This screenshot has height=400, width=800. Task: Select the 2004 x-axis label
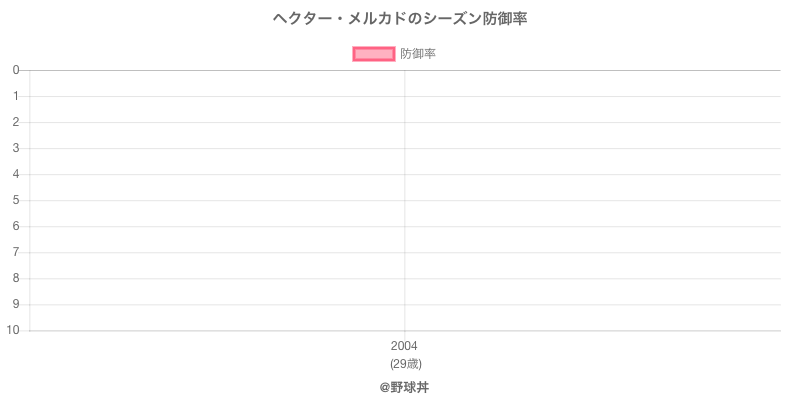(x=404, y=346)
